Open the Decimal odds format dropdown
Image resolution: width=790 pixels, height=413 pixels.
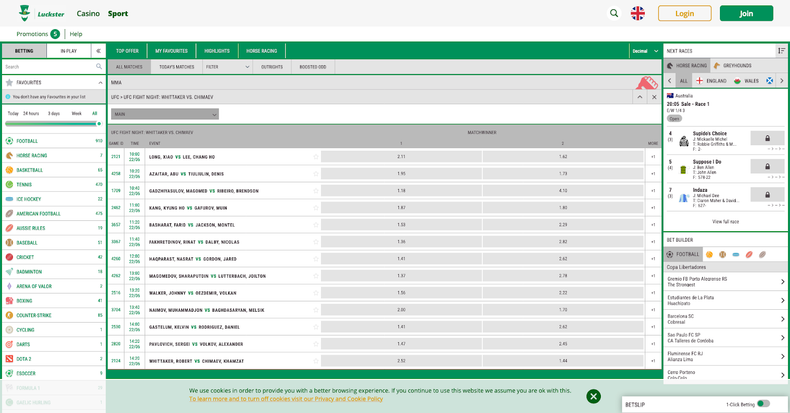click(x=645, y=51)
